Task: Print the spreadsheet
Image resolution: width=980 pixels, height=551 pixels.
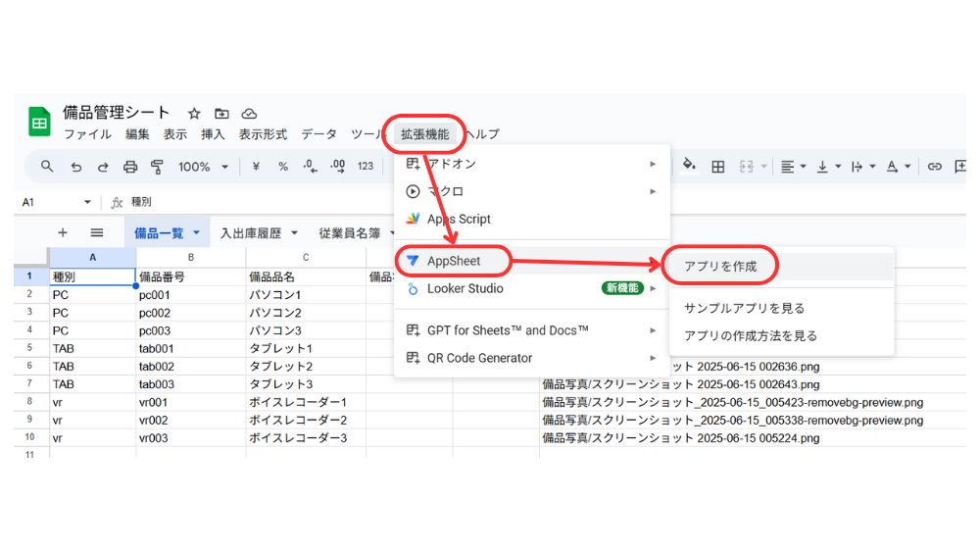Action: (130, 167)
